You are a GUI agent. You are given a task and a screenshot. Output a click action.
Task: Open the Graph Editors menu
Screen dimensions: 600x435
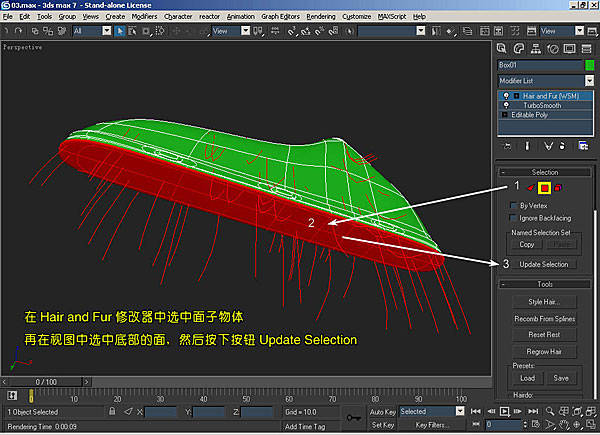280,16
